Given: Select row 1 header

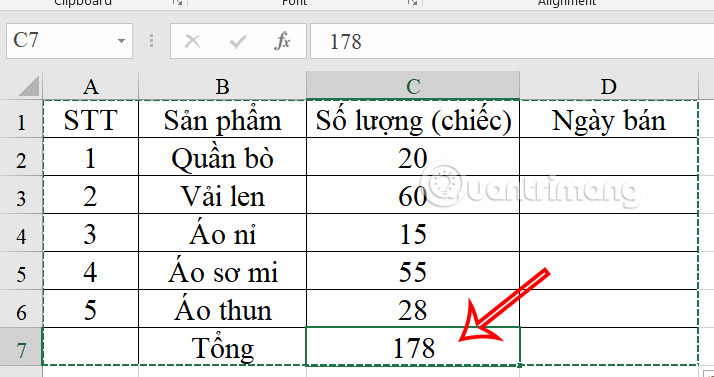Looking at the screenshot, I should pyautogui.click(x=21, y=119).
